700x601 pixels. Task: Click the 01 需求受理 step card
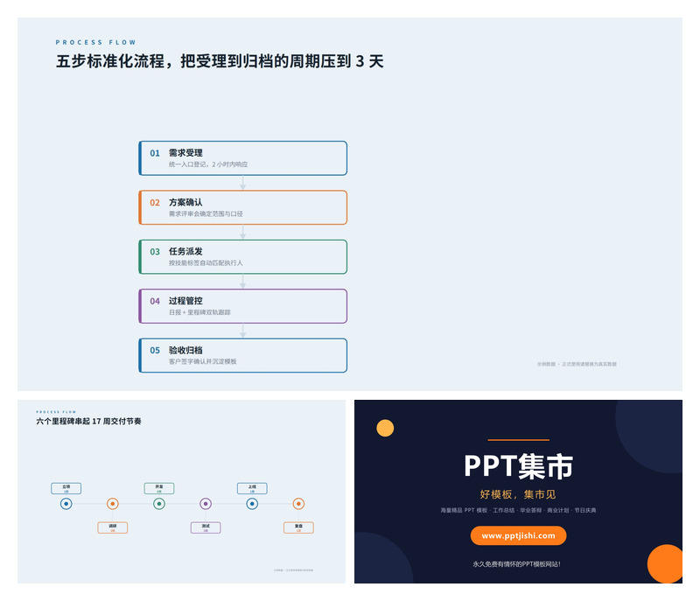click(x=243, y=158)
